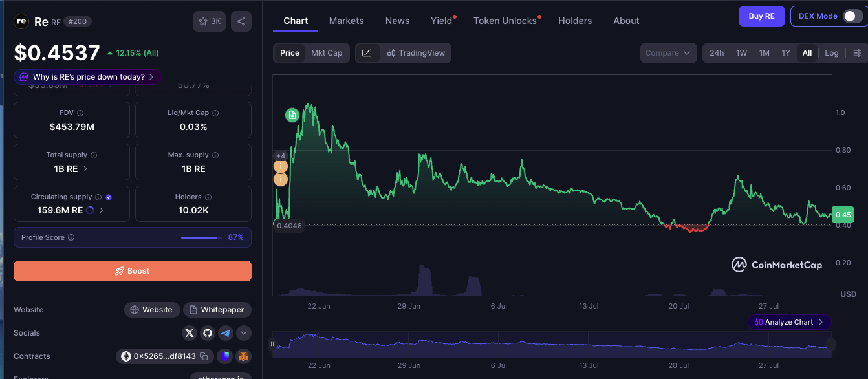Open the X (Twitter) social link
Screen dimensions: 868x379
[x=190, y=333]
